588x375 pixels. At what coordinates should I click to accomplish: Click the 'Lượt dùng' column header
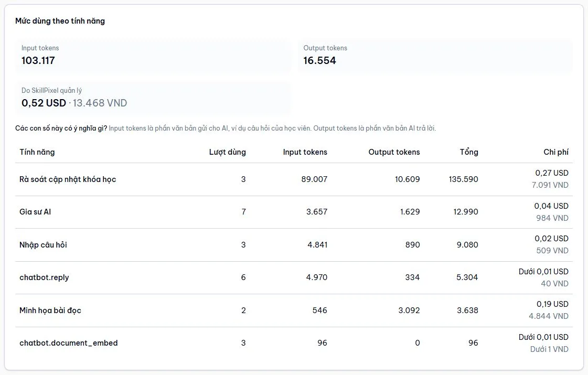pos(227,152)
